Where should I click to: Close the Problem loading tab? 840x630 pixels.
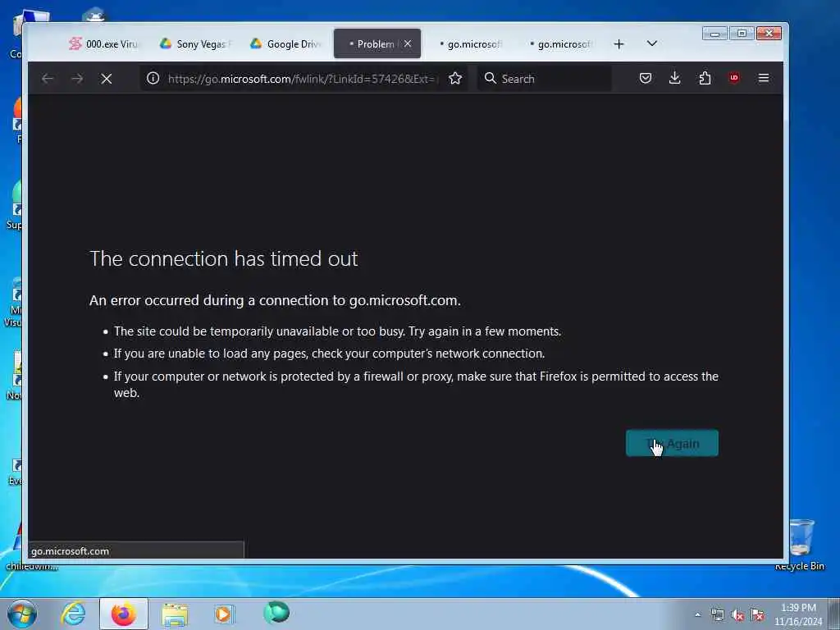[x=408, y=44]
